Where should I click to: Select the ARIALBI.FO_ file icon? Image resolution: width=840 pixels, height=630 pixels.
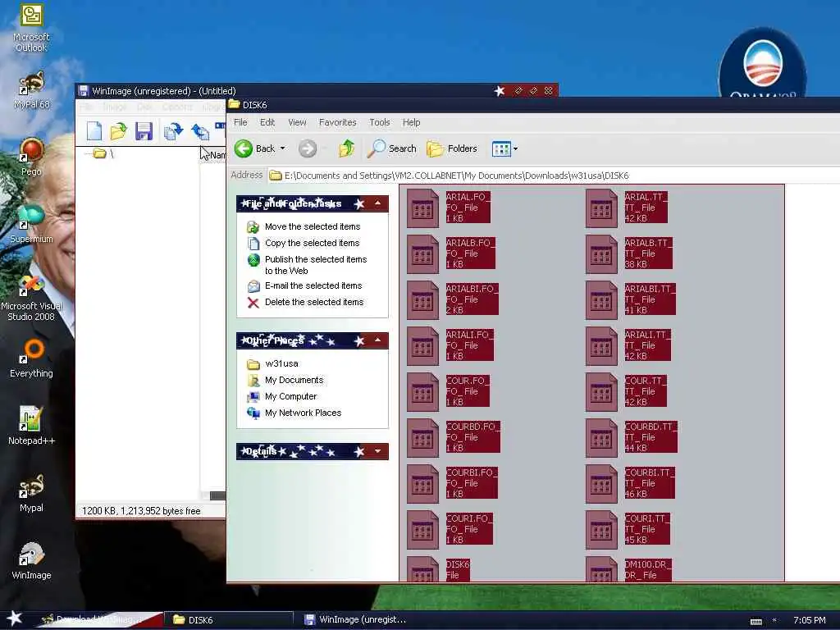click(422, 300)
